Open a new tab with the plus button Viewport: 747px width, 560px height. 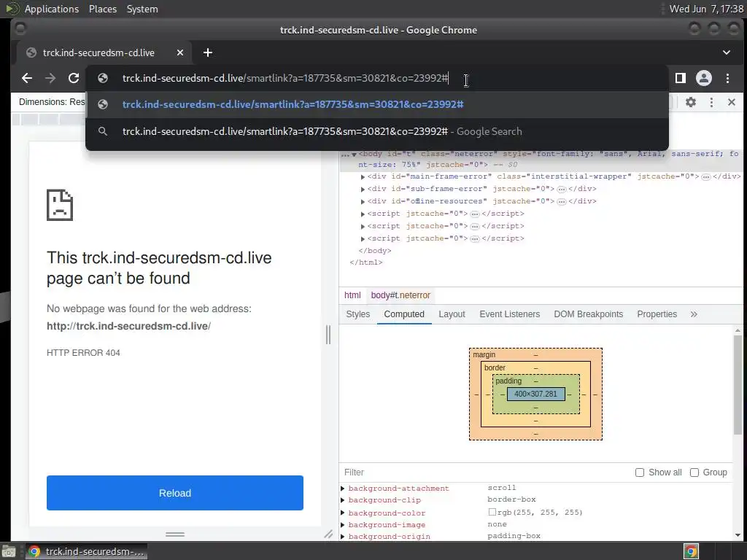tap(208, 52)
